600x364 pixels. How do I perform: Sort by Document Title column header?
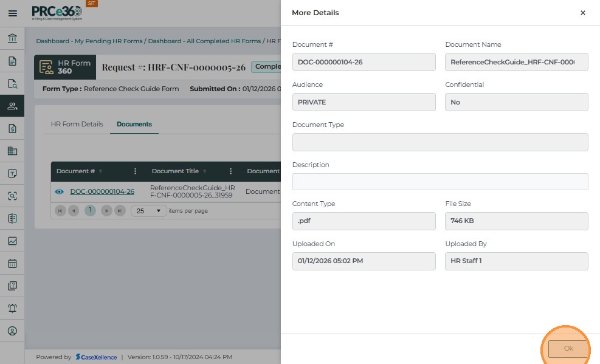click(x=175, y=171)
